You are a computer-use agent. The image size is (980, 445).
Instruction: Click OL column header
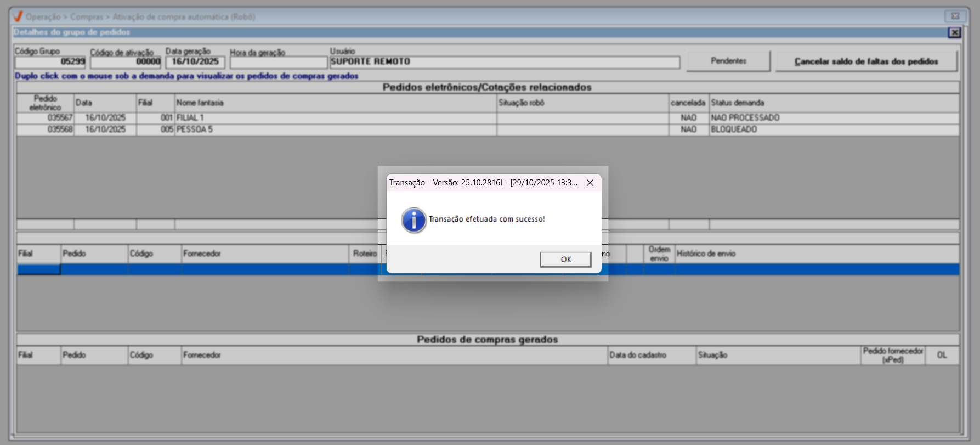[x=942, y=355]
